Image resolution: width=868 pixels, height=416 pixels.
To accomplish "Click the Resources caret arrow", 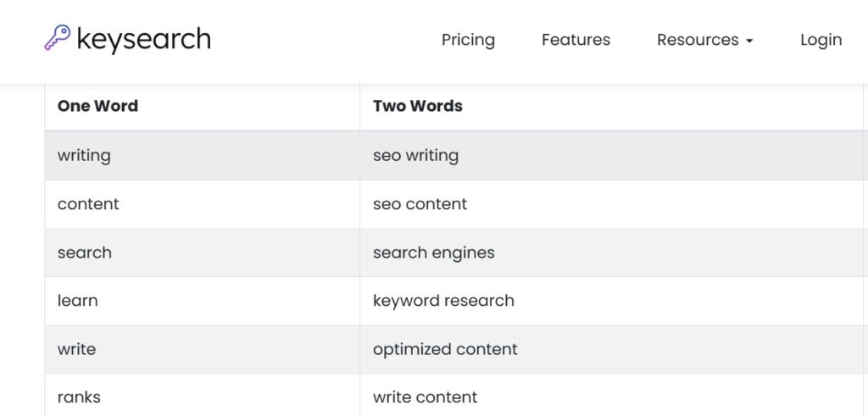I will (749, 41).
